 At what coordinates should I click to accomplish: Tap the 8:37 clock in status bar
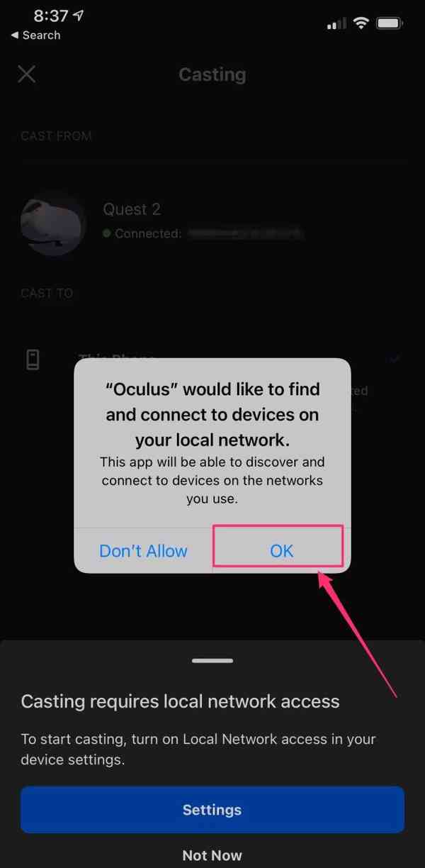pos(50,15)
